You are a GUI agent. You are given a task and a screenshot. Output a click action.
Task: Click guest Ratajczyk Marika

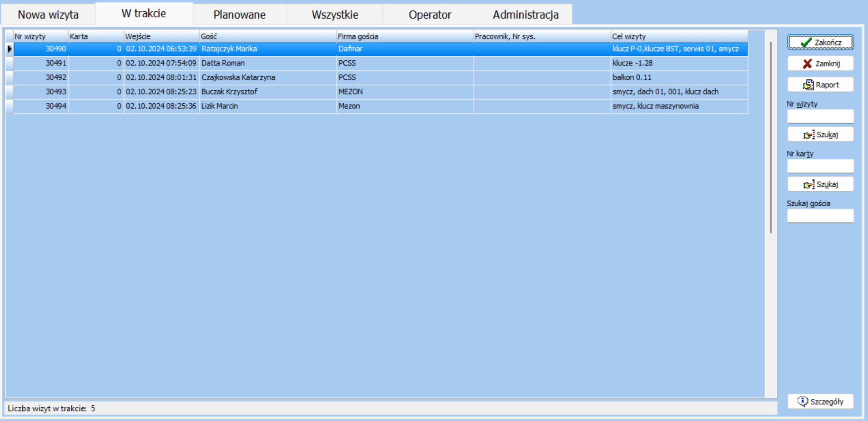229,49
